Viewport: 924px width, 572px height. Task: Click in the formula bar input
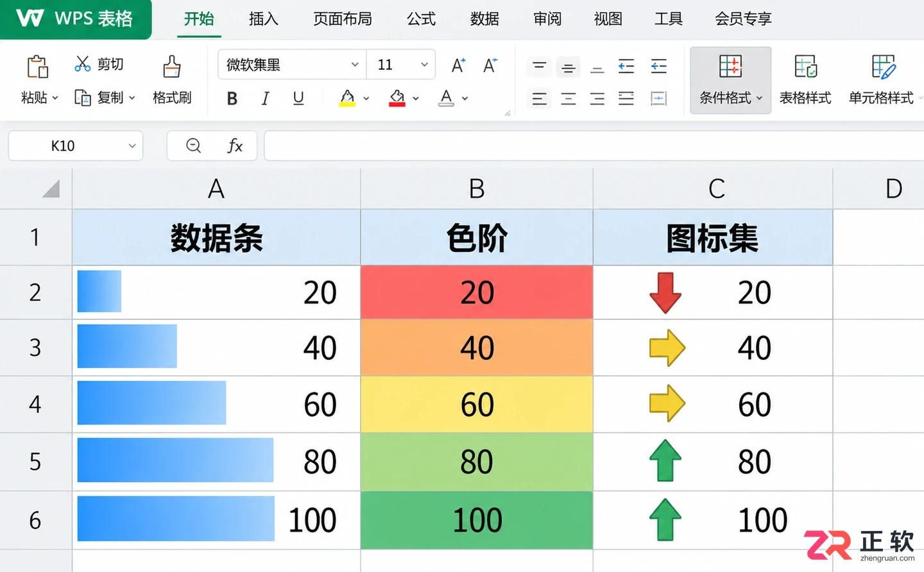pyautogui.click(x=594, y=146)
